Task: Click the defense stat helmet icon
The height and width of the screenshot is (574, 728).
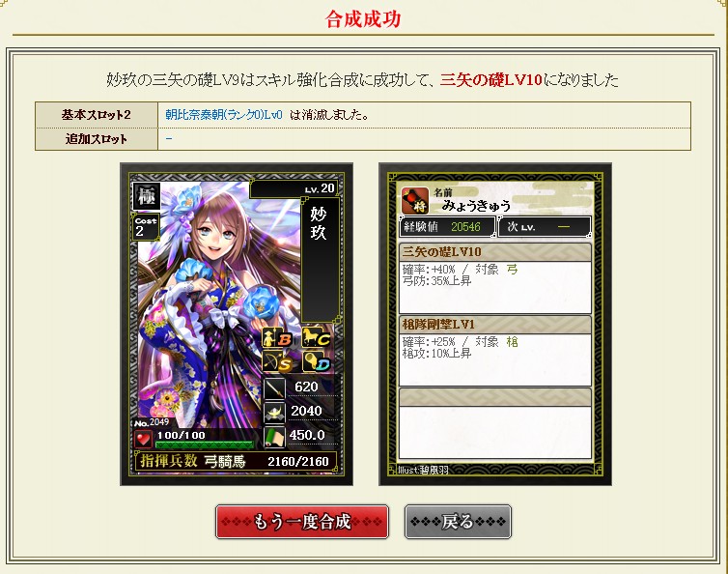Action: click(274, 413)
